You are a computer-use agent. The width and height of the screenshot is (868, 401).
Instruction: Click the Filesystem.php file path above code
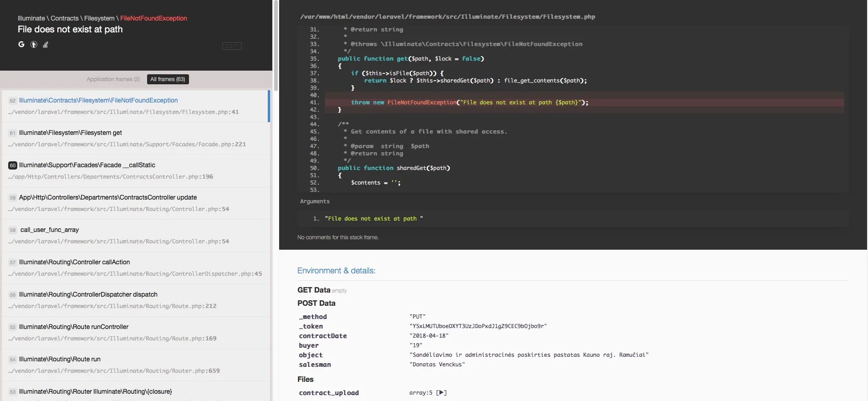point(447,17)
